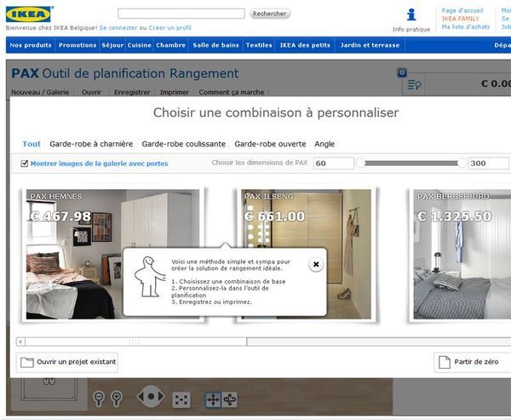Image resolution: width=511 pixels, height=420 pixels.
Task: Open Chambre in the navigation bar
Action: coord(171,45)
